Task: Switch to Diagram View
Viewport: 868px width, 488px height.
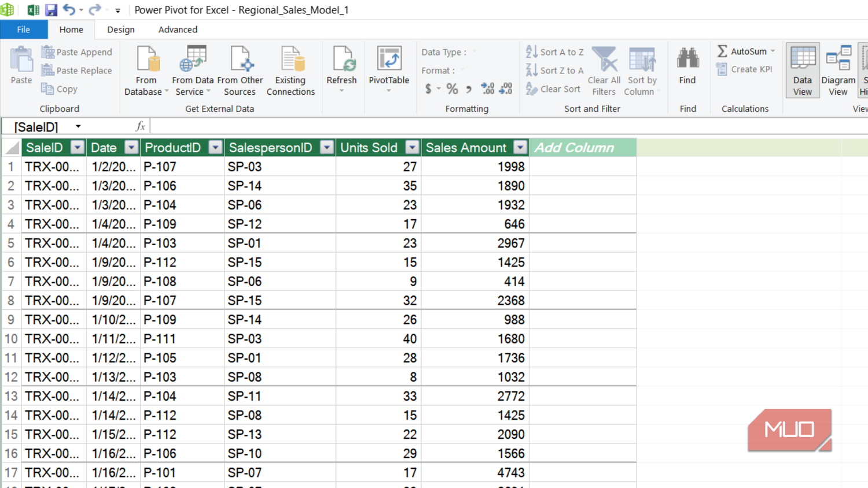Action: click(x=838, y=70)
